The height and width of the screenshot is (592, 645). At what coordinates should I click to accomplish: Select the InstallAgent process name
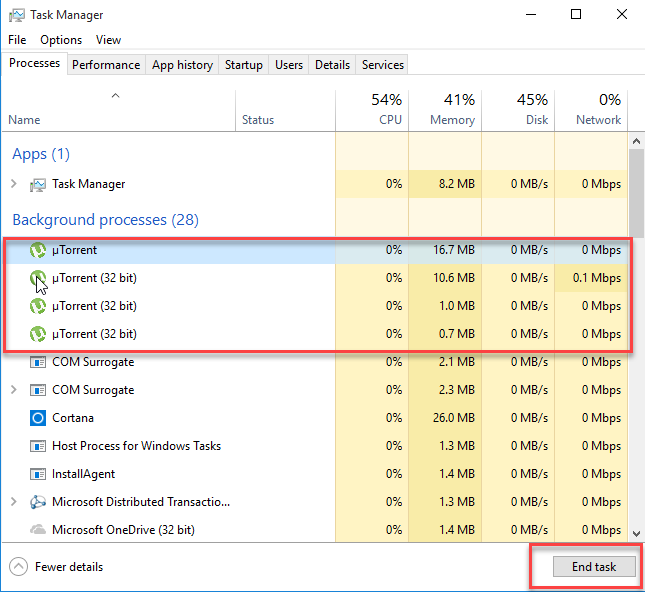(x=83, y=474)
